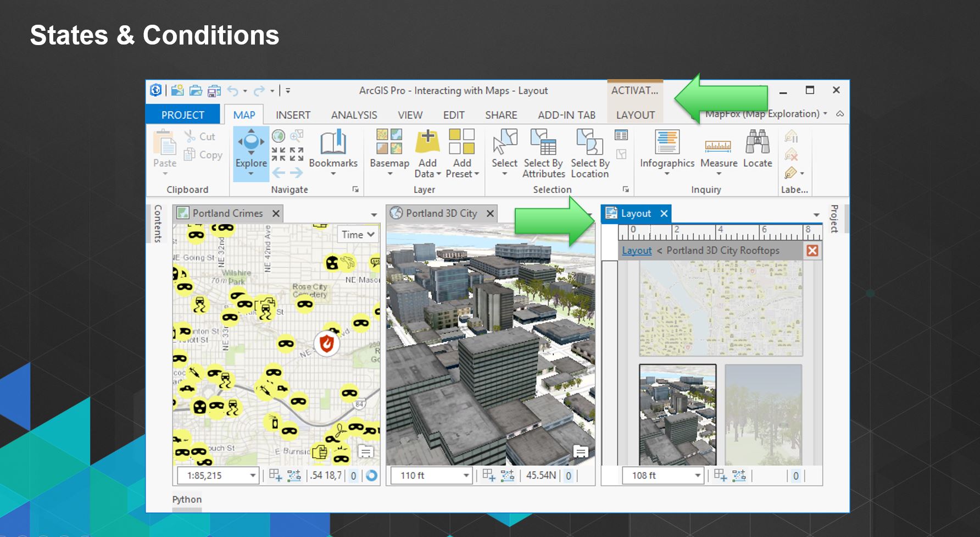The width and height of the screenshot is (980, 537).
Task: Click the Select tool in the Selection group
Action: [x=504, y=148]
